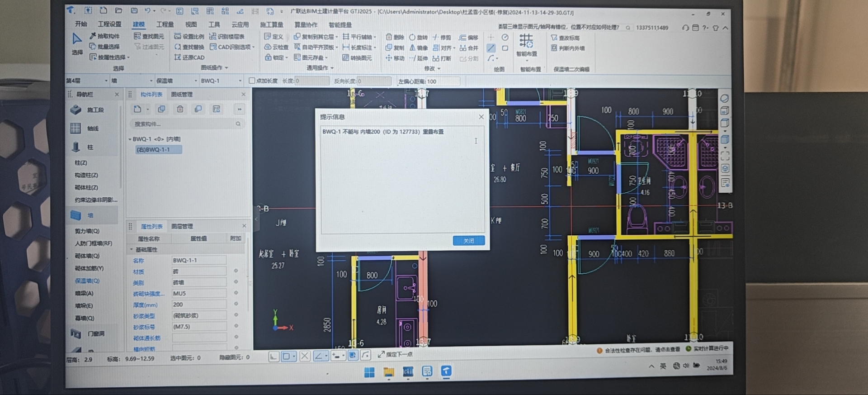Click the 关闭 button in the dialog

[469, 241]
